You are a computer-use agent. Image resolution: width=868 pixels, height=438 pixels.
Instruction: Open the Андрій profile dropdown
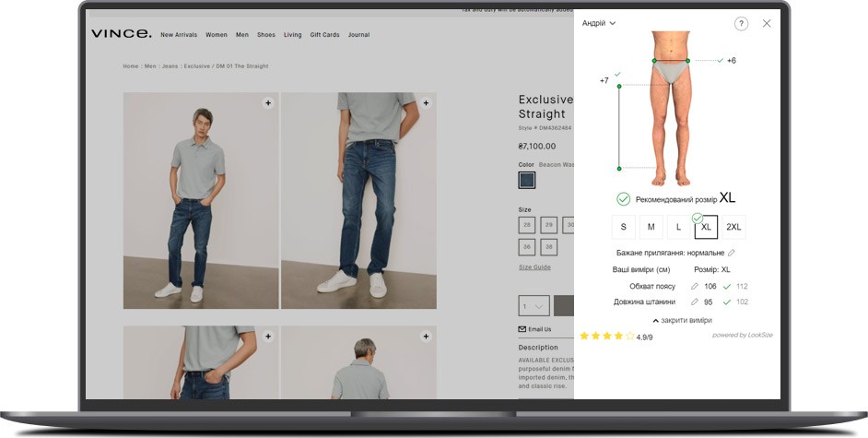(599, 23)
